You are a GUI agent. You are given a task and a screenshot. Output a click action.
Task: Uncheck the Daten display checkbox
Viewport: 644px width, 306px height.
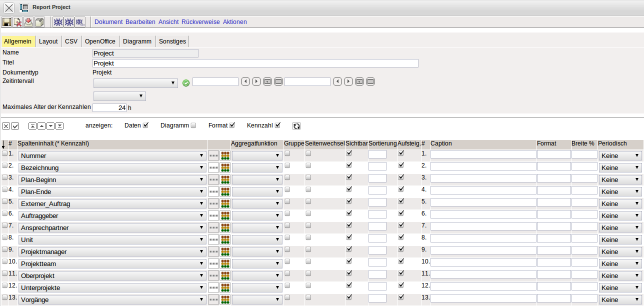click(146, 125)
